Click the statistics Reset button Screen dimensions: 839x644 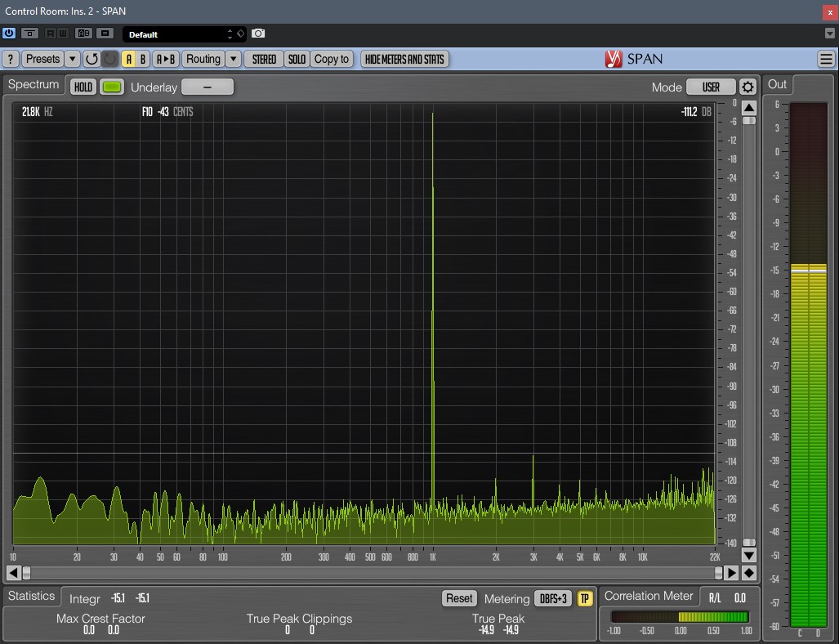pyautogui.click(x=459, y=598)
